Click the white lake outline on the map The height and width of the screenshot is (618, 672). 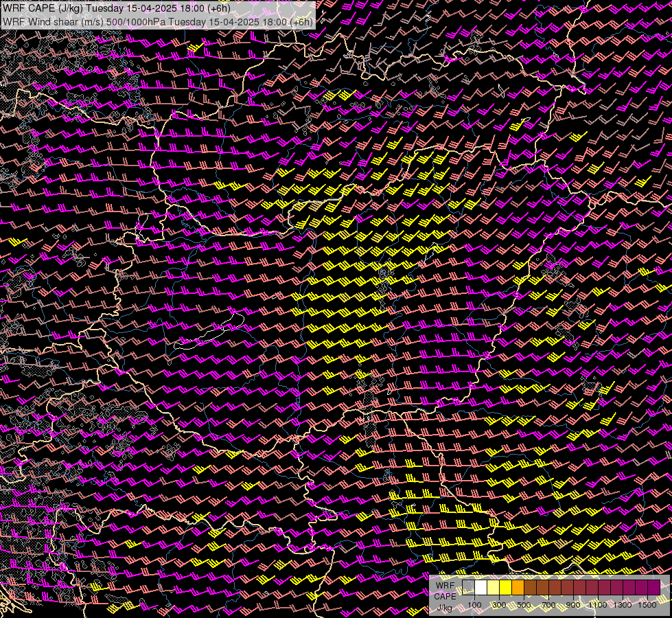(209, 332)
